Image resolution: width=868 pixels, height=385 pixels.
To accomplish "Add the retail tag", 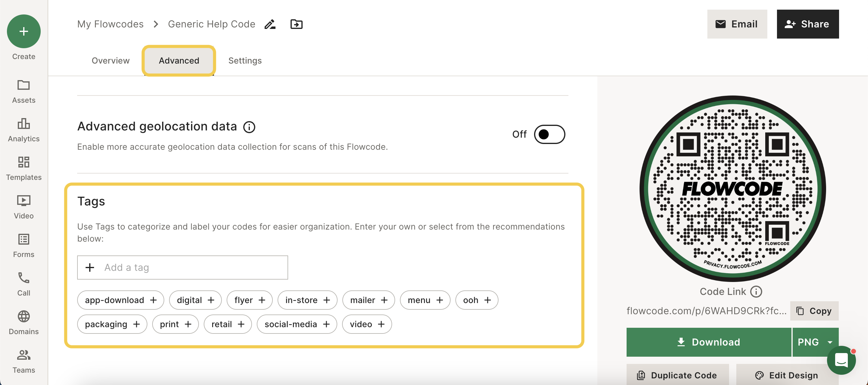I will coord(228,324).
